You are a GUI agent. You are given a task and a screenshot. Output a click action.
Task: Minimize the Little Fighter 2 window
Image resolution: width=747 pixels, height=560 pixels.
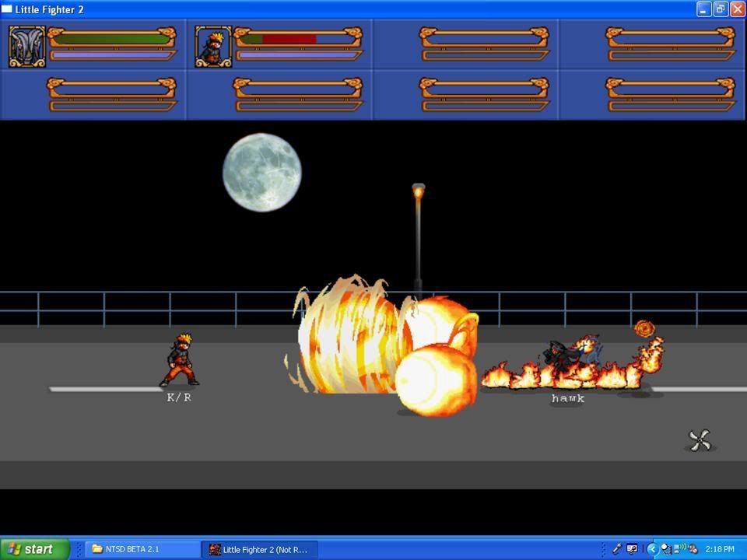point(703,9)
